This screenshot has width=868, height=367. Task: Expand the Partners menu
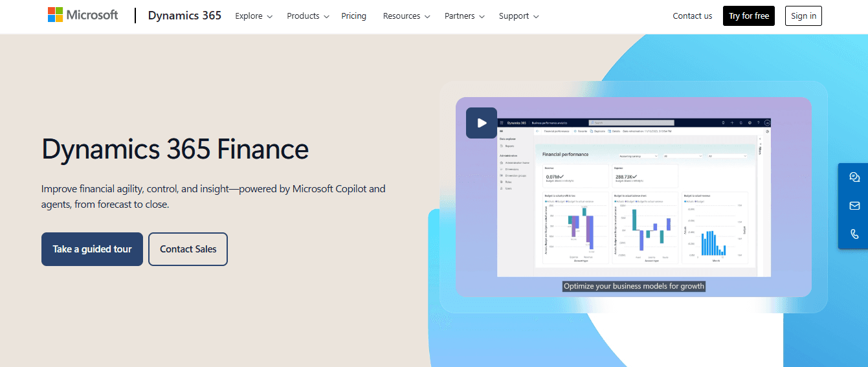pos(465,16)
